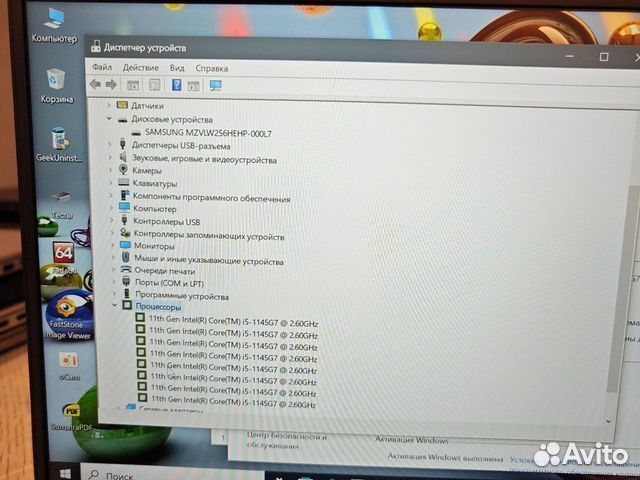
Task: Select the Очереди печати item
Action: pyautogui.click(x=165, y=271)
